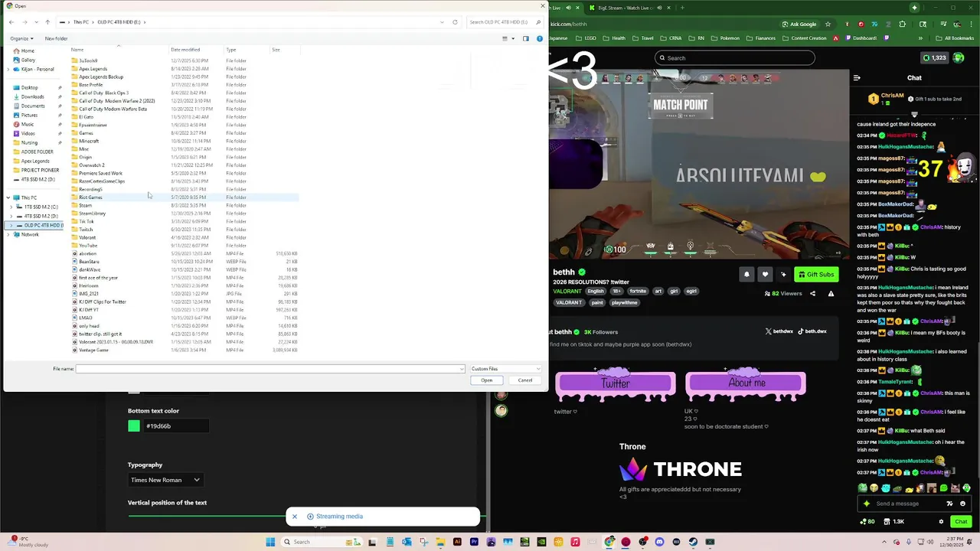This screenshot has height=551, width=980.
Task: Select the Minecraft folder
Action: point(89,141)
